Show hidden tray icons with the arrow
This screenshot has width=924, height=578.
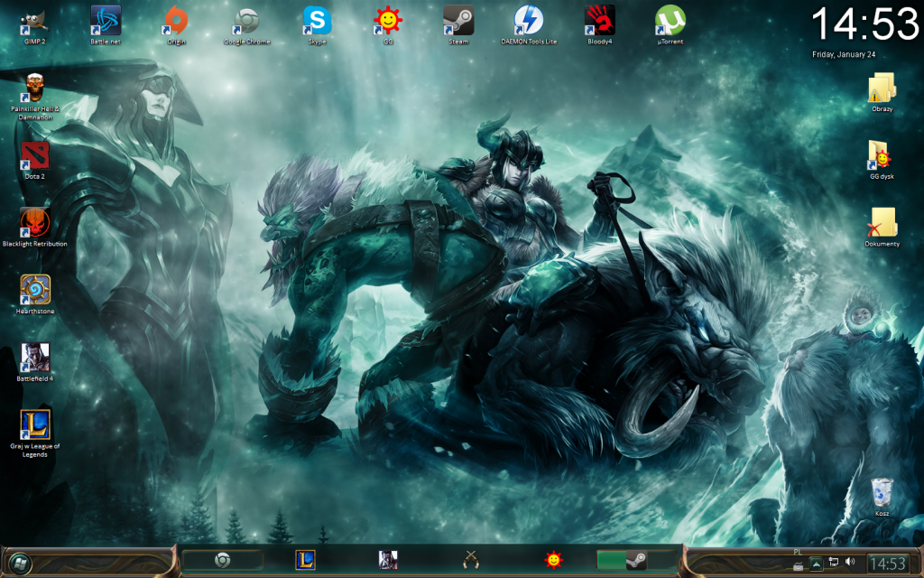coord(816,564)
